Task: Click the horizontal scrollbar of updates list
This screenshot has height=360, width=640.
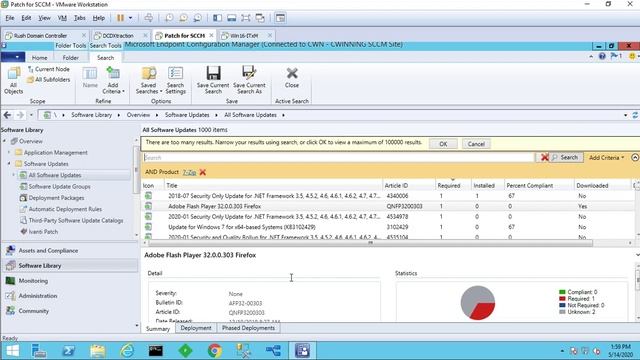Action: click(371, 243)
